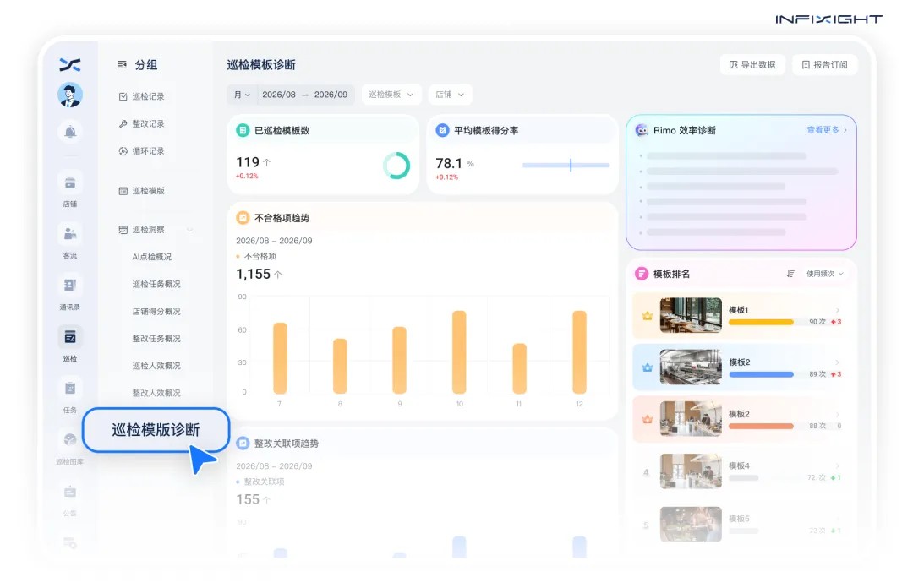The image size is (913, 588).
Task: Click the score rate slider marker
Action: (571, 166)
